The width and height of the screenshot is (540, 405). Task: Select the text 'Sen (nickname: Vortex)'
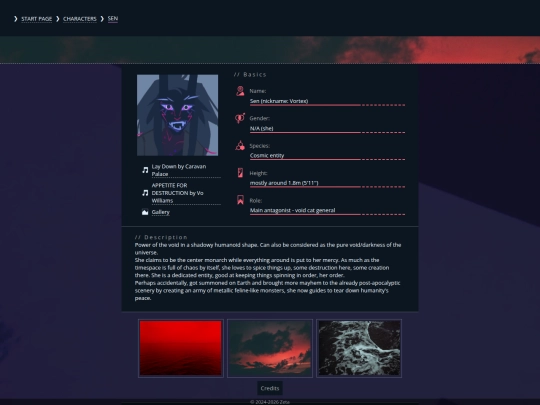(x=279, y=101)
